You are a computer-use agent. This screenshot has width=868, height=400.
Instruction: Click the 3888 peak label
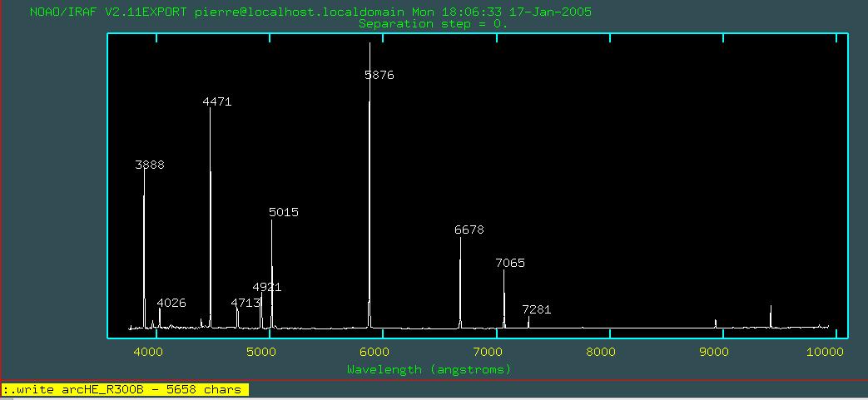[150, 165]
